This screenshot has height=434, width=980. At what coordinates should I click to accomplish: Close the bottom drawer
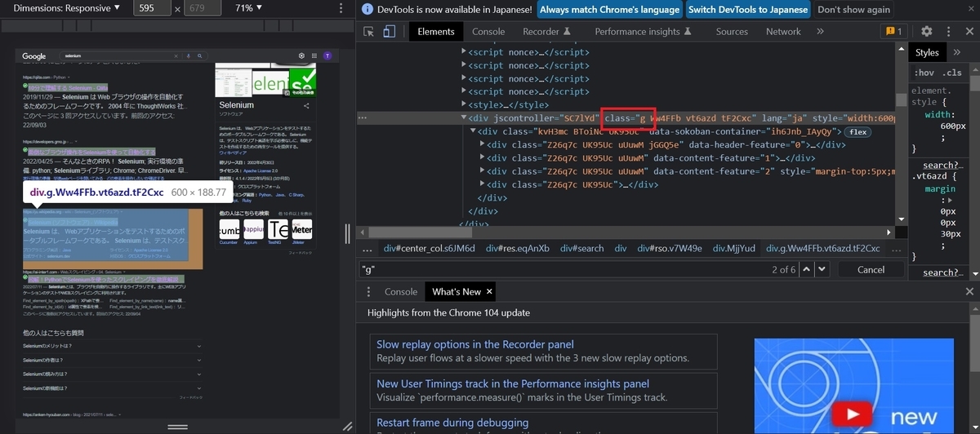[969, 291]
